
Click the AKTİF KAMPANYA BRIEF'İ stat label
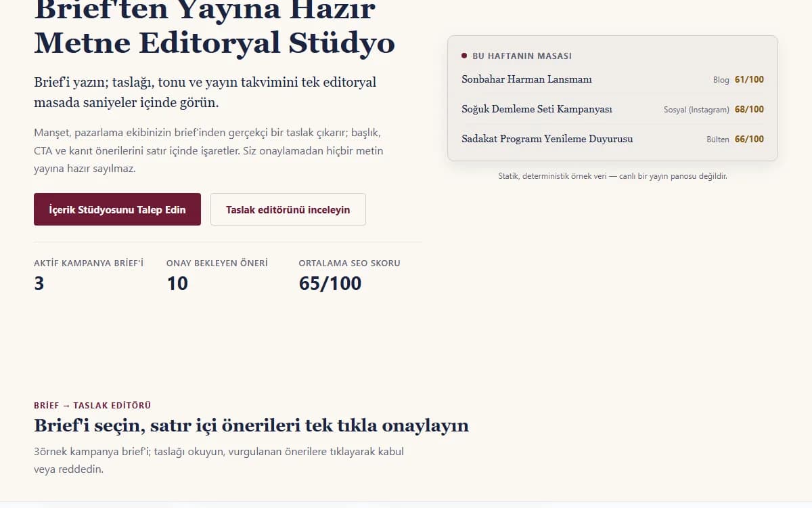click(x=89, y=263)
